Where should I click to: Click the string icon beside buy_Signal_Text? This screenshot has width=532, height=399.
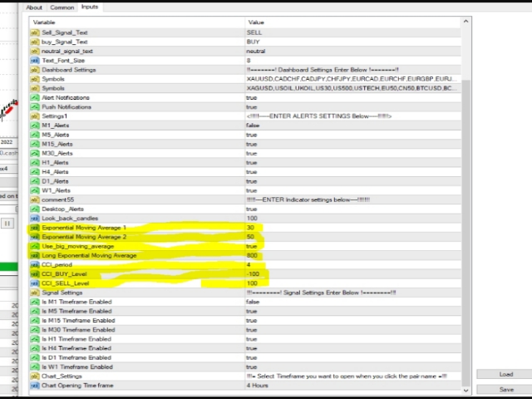pos(35,42)
